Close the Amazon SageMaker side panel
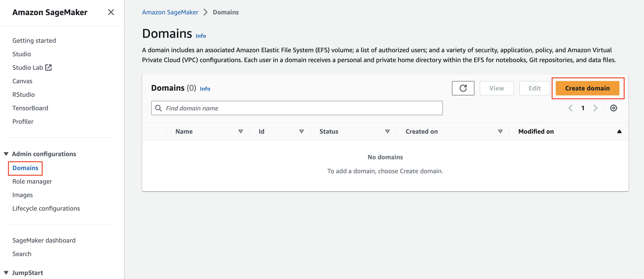Viewport: 644px width, 279px height. (x=111, y=12)
